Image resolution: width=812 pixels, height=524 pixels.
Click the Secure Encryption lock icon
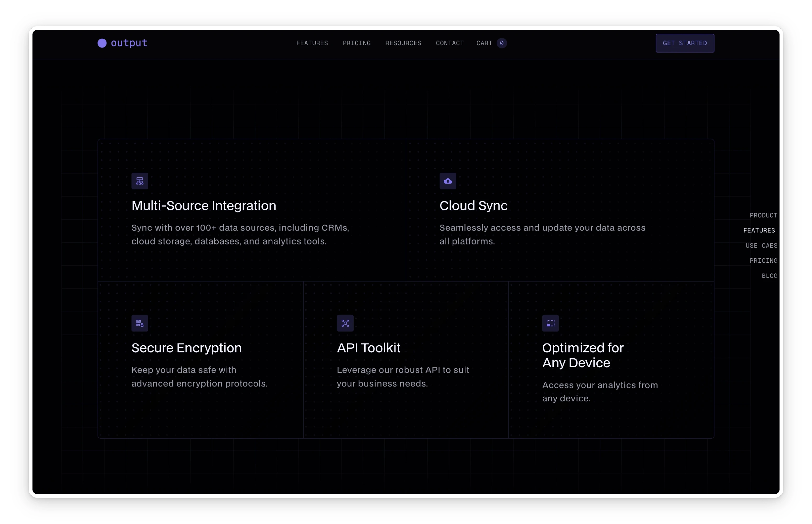point(140,323)
